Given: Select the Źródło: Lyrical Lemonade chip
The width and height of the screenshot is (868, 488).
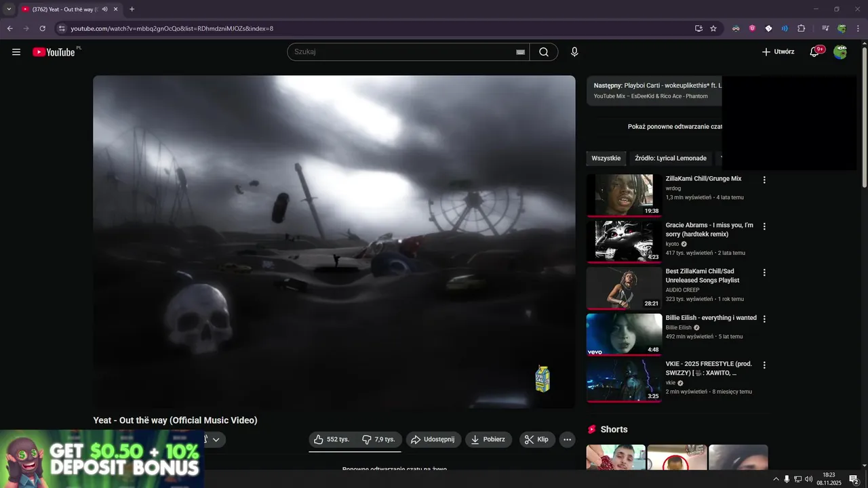Looking at the screenshot, I should point(671,159).
